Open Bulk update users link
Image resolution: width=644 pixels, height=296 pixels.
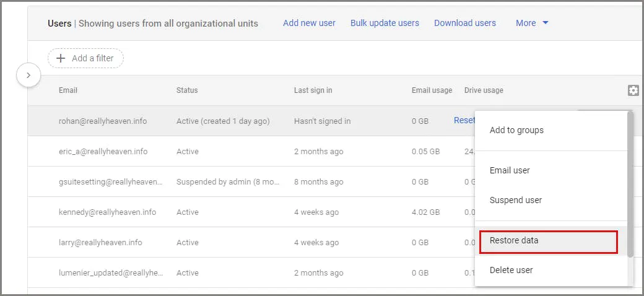(385, 23)
